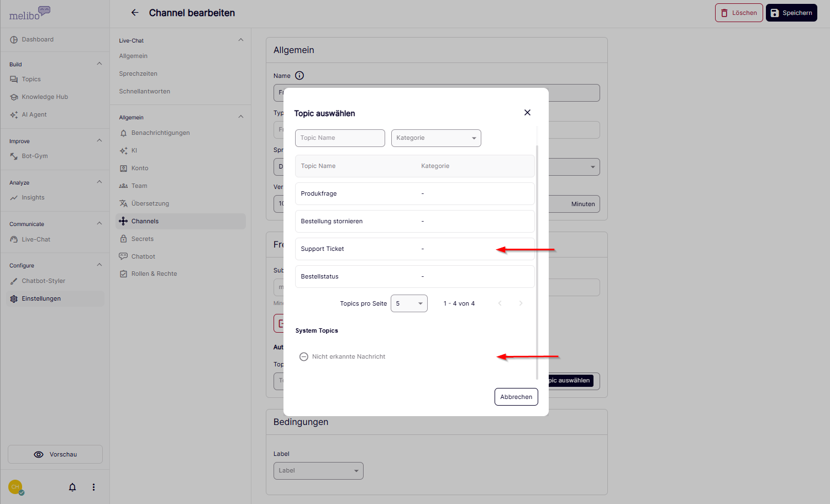Open the Topics pro Seite dropdown

click(409, 303)
